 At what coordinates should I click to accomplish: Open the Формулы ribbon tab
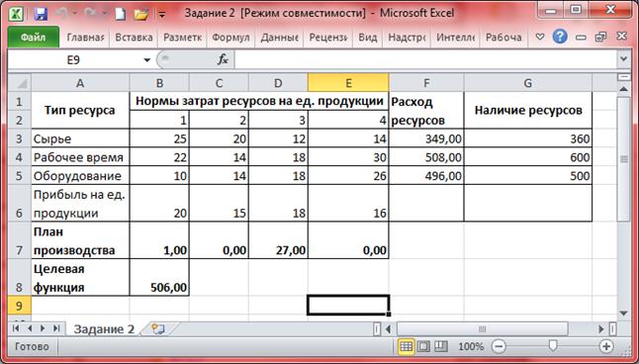pos(231,38)
